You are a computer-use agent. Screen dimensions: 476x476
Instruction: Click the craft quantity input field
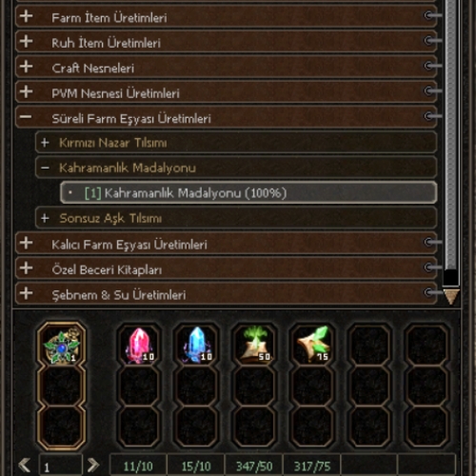60,466
